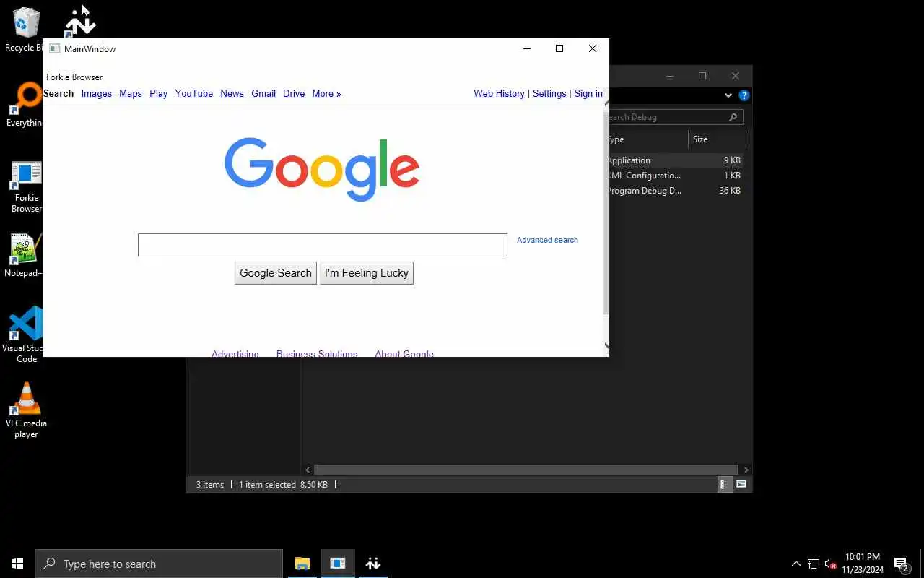
Task: Click the Advertising footer link
Action: [x=235, y=353]
